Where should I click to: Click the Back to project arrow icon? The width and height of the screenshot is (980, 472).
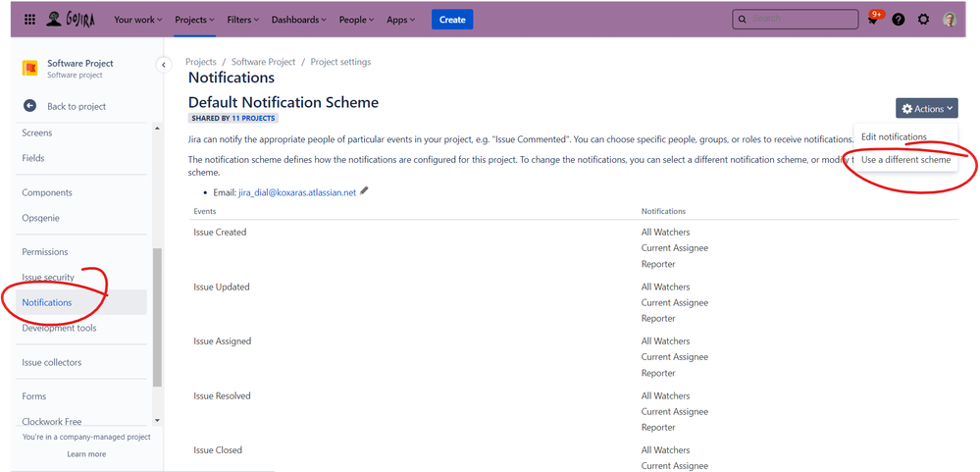click(29, 106)
